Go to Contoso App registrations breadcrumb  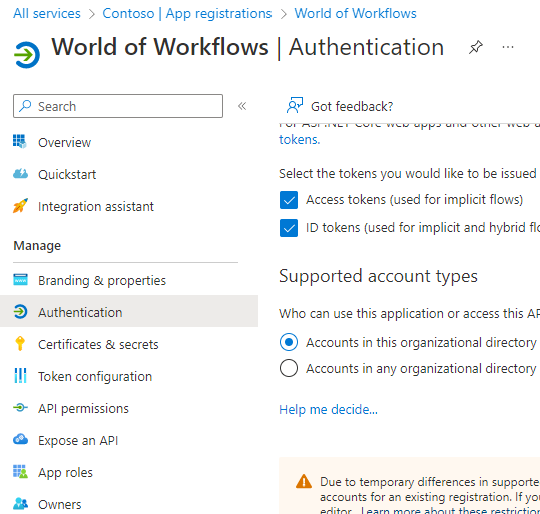click(187, 13)
